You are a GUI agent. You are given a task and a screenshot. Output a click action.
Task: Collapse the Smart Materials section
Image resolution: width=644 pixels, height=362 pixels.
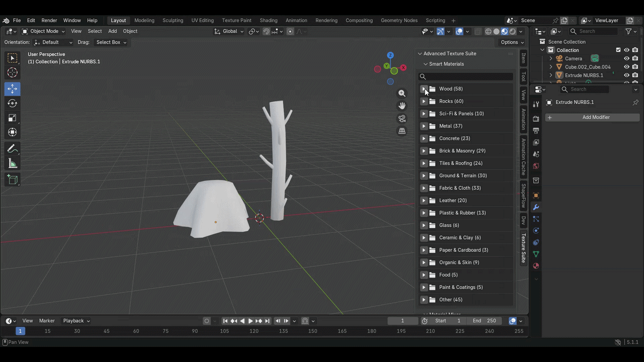(426, 64)
